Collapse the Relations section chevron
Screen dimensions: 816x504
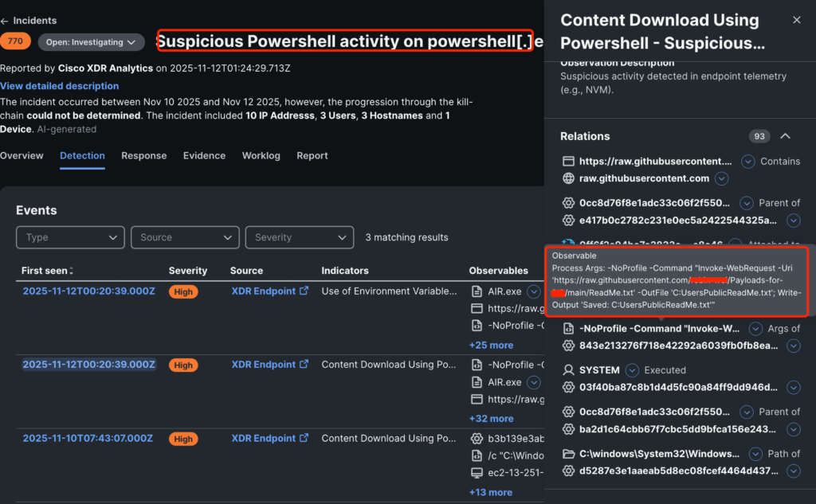785,136
